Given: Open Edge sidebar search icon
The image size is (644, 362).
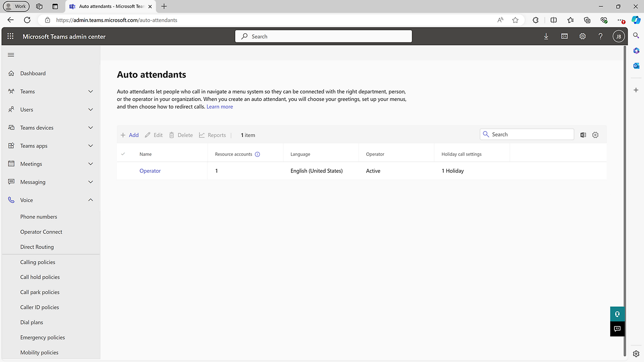Looking at the screenshot, I should 636,36.
